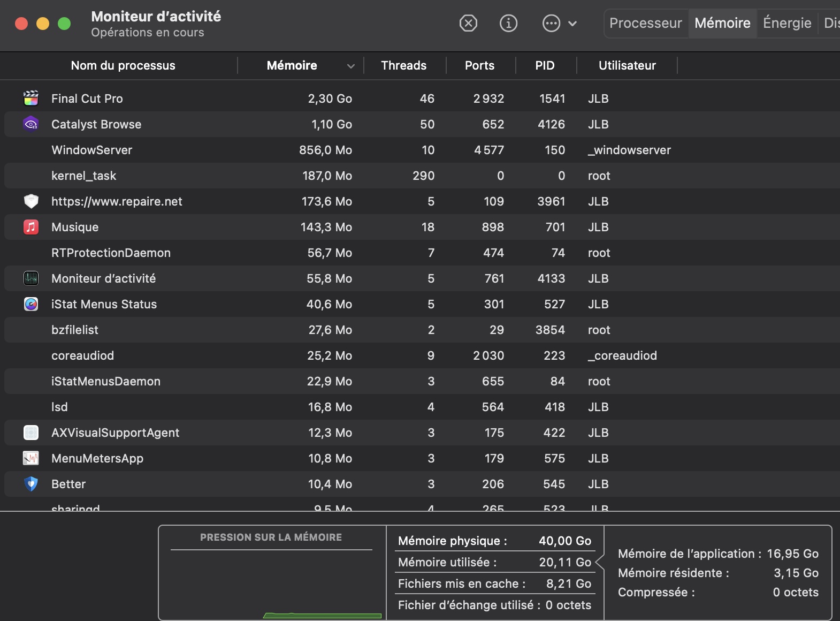
Task: Select the Moniteur d'activité process name
Action: (103, 278)
